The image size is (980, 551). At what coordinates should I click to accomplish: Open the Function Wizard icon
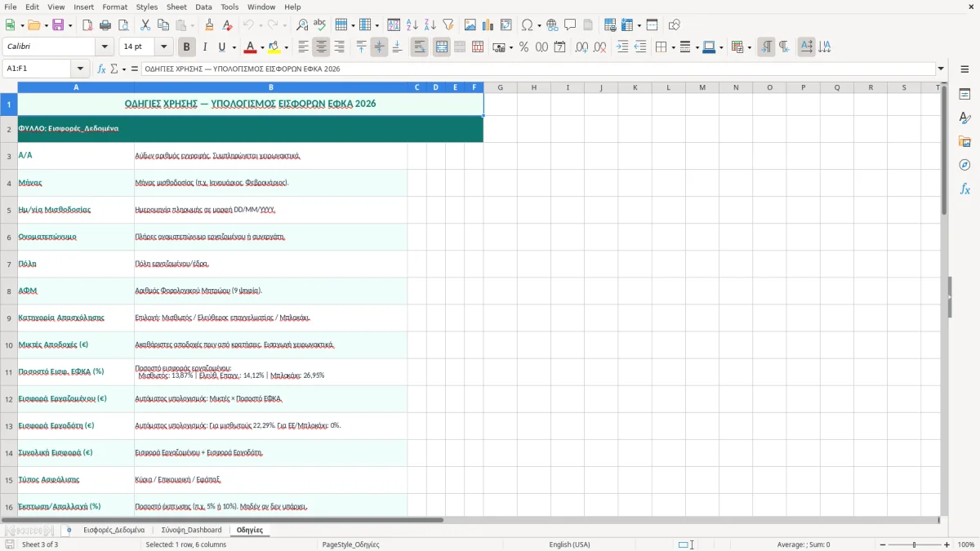click(x=101, y=69)
